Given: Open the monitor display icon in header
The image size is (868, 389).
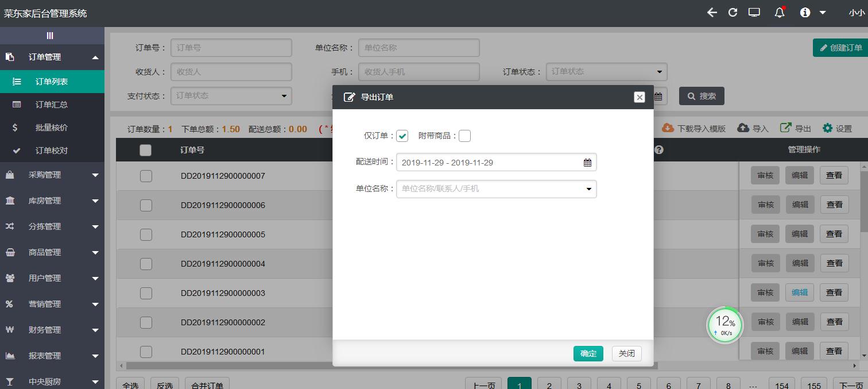Looking at the screenshot, I should [x=754, y=13].
